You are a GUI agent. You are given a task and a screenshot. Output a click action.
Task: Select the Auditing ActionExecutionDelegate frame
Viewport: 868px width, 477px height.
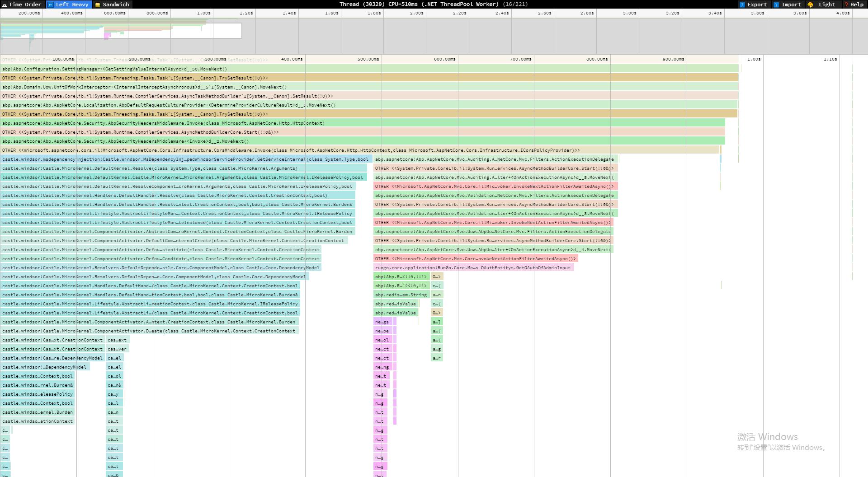[495, 159]
